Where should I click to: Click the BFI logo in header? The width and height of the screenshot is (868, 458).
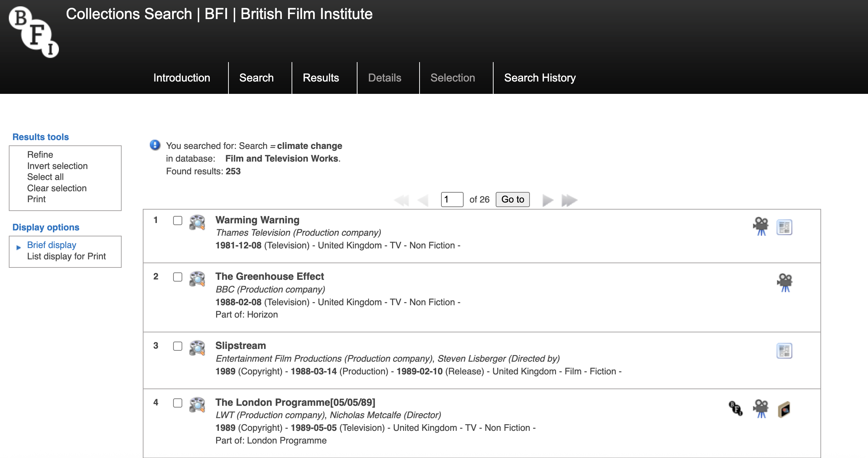tap(33, 32)
